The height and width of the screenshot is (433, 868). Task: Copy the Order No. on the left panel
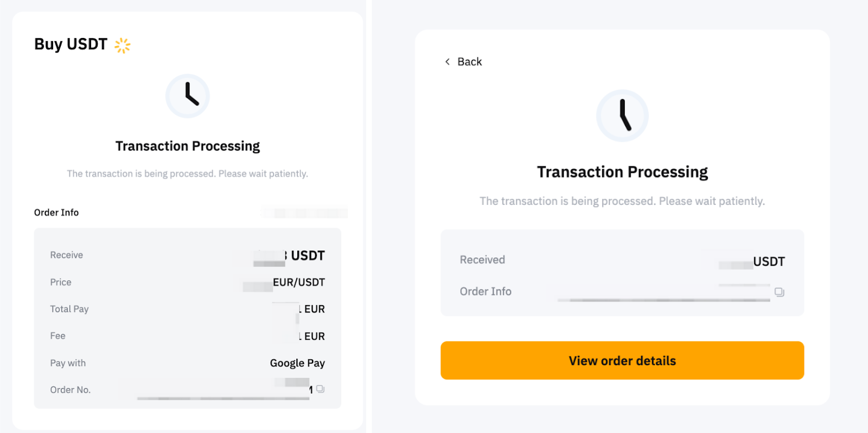[320, 389]
